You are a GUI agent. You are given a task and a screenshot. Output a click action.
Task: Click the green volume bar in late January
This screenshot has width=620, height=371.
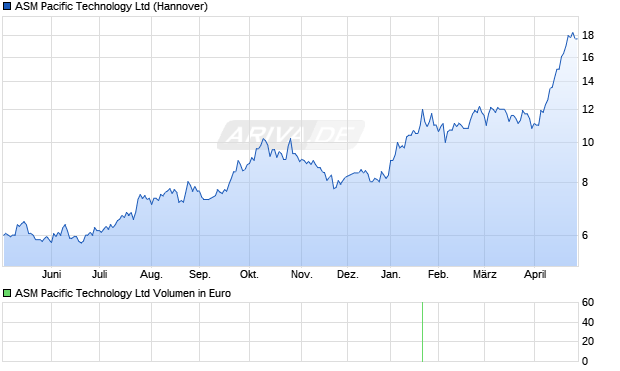point(422,332)
